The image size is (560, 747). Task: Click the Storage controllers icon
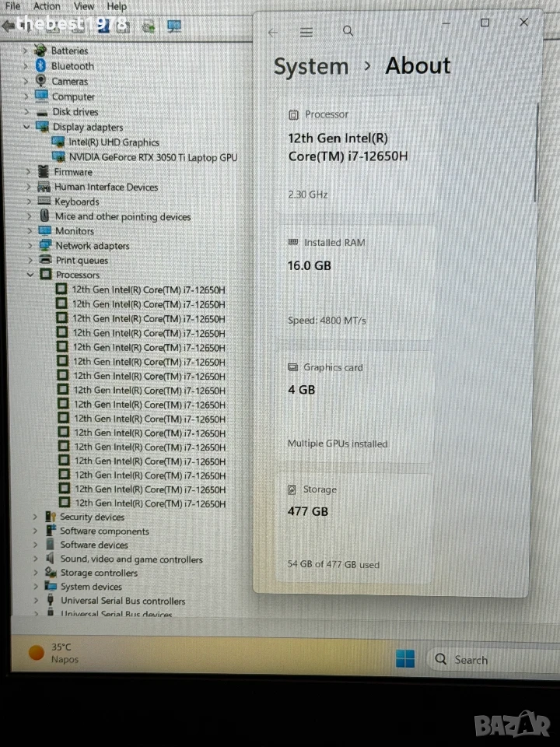pos(51,572)
